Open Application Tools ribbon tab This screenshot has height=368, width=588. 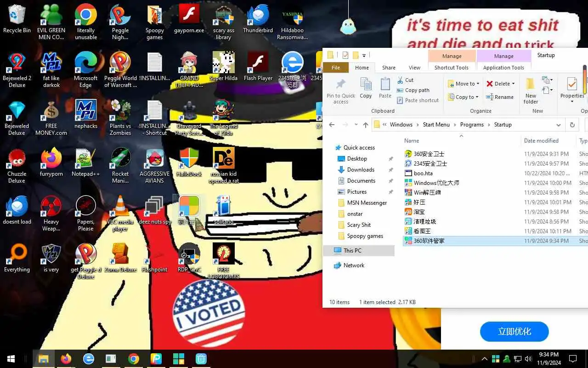click(503, 68)
